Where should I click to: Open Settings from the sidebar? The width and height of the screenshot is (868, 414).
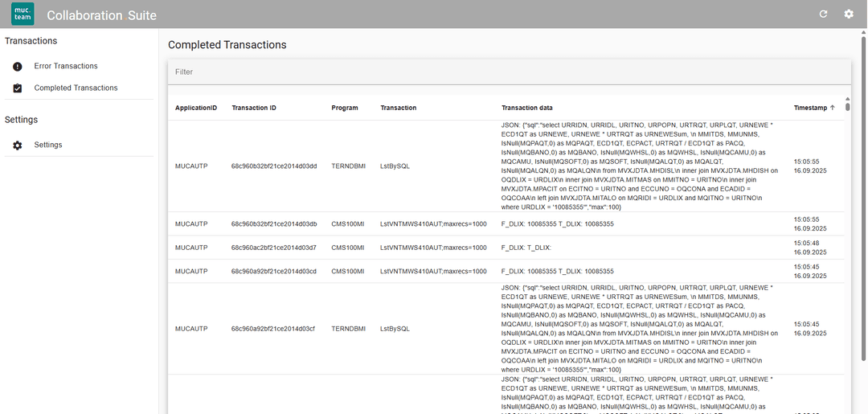48,146
